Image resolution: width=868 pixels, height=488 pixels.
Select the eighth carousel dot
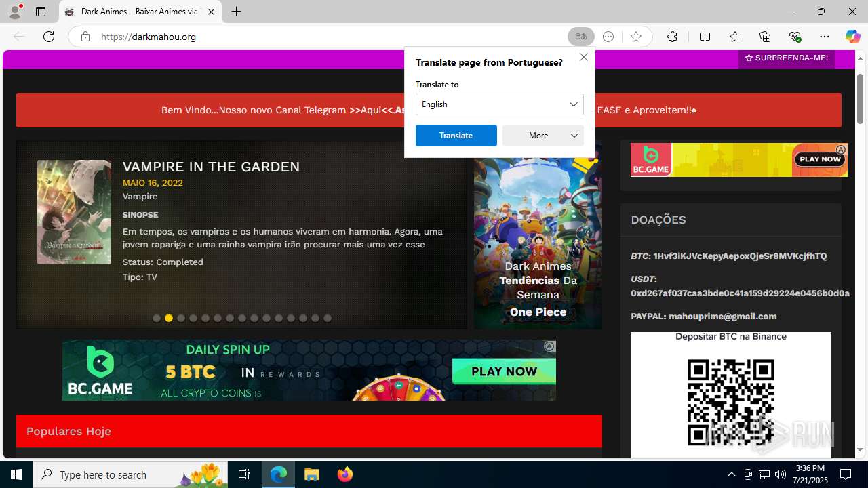point(242,318)
